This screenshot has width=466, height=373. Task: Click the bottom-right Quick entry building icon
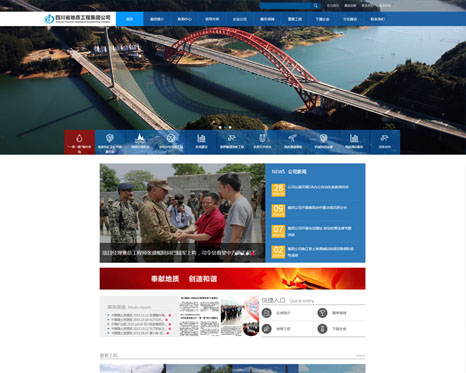pyautogui.click(x=322, y=329)
